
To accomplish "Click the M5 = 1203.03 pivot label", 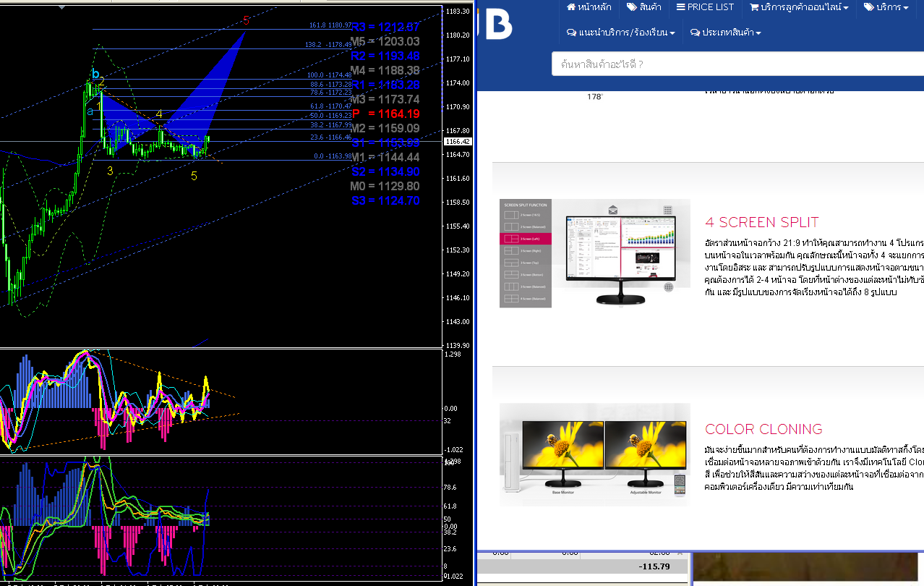I will click(385, 41).
